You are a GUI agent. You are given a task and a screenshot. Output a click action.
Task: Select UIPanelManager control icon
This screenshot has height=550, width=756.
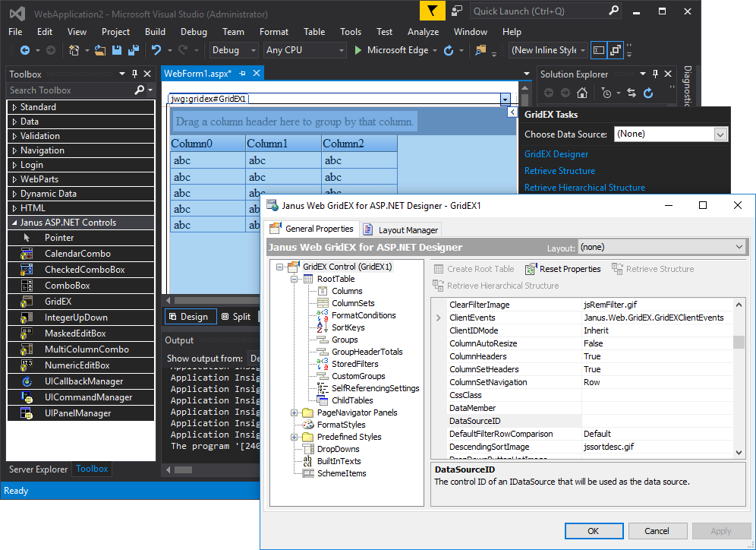(27, 413)
